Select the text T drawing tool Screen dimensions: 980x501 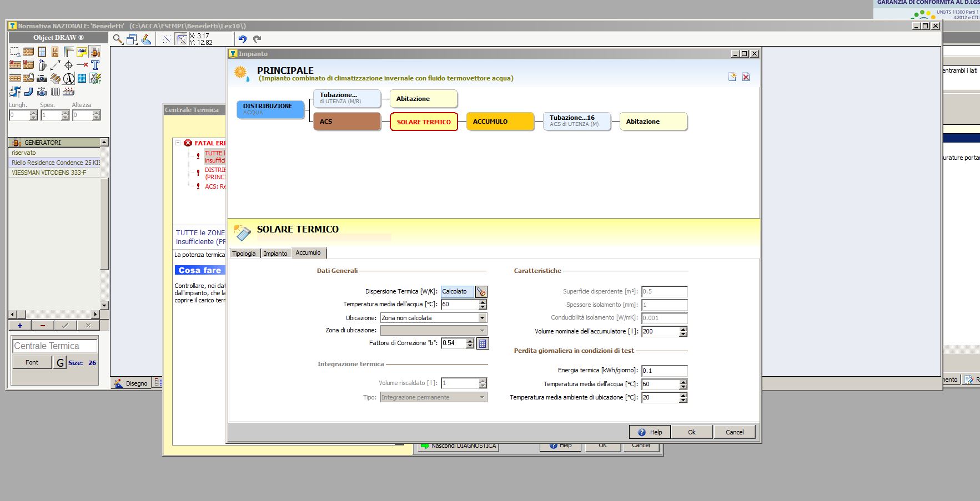point(96,65)
